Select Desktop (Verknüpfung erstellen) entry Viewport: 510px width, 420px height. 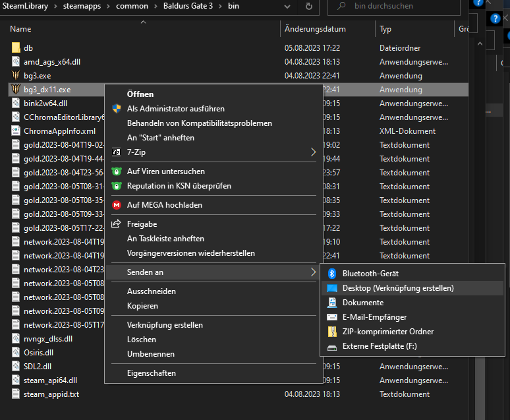(x=398, y=288)
